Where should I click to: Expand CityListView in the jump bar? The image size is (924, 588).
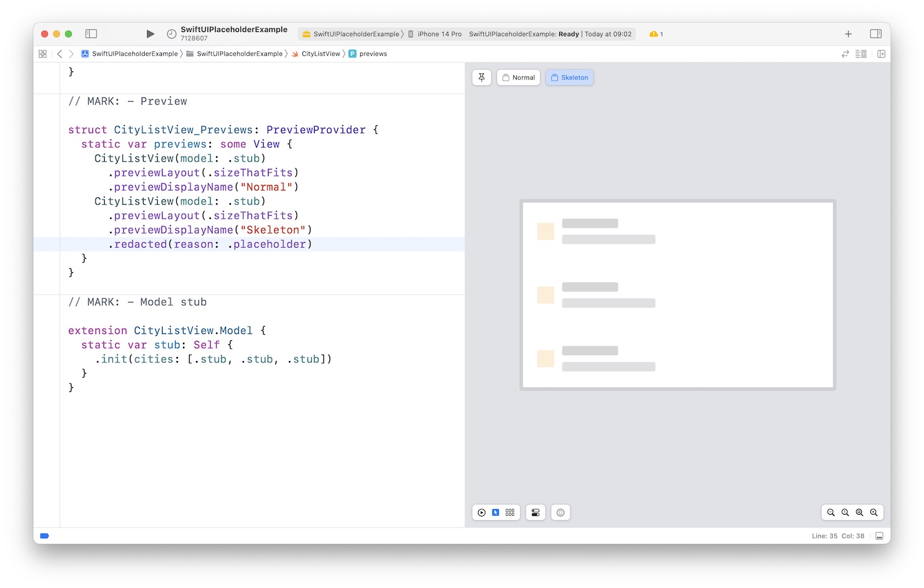coord(320,54)
